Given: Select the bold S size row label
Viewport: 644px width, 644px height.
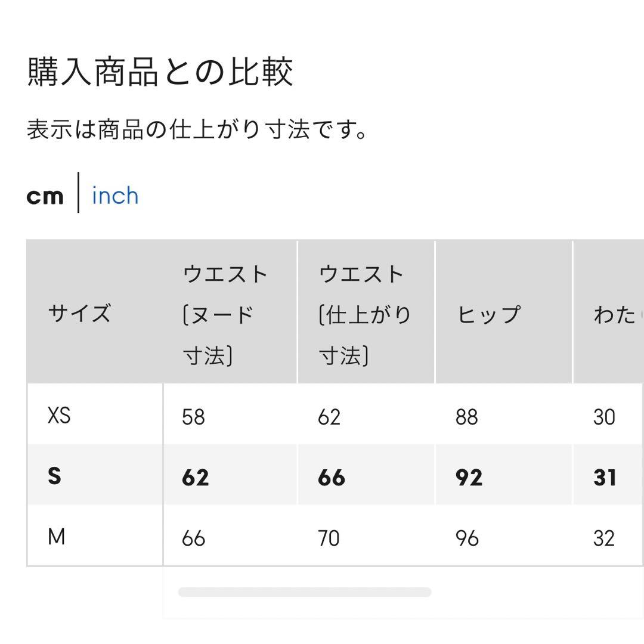Looking at the screenshot, I should [x=54, y=476].
